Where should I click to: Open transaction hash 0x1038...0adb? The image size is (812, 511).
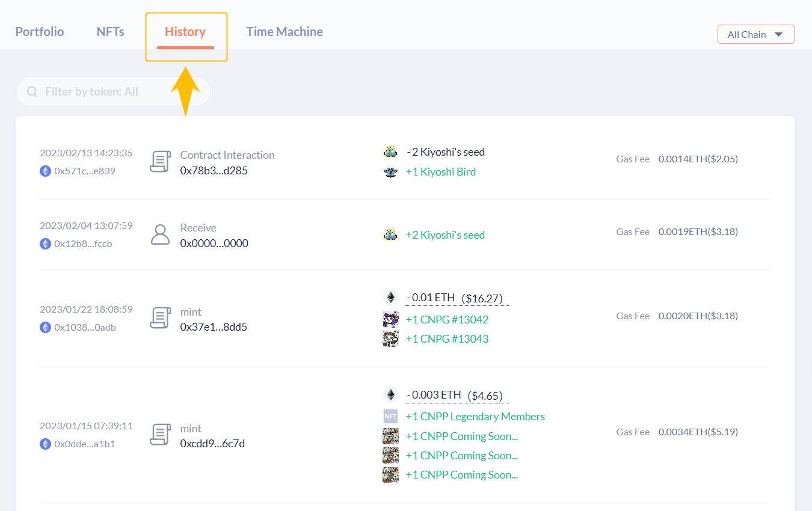(x=85, y=327)
